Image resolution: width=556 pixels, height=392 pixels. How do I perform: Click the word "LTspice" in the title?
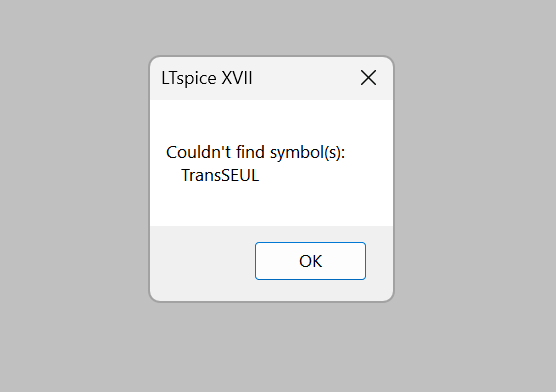coord(189,78)
